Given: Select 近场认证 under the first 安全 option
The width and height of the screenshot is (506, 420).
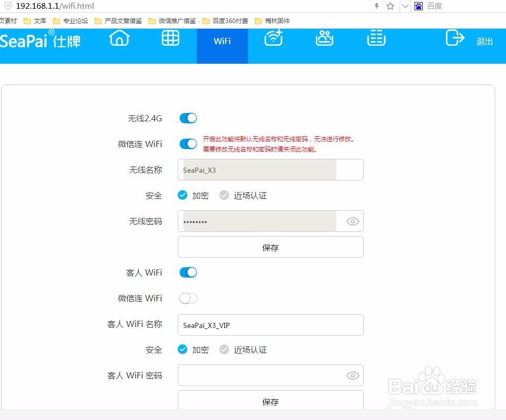Looking at the screenshot, I should (x=224, y=195).
